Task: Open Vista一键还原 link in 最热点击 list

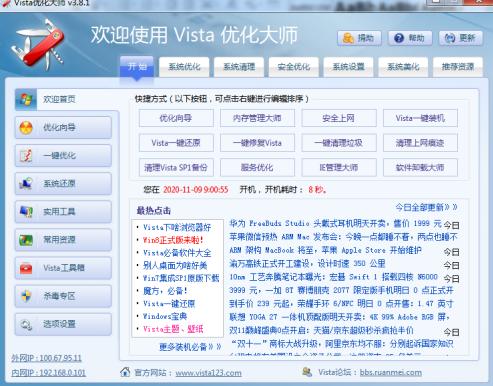Action: tap(169, 304)
